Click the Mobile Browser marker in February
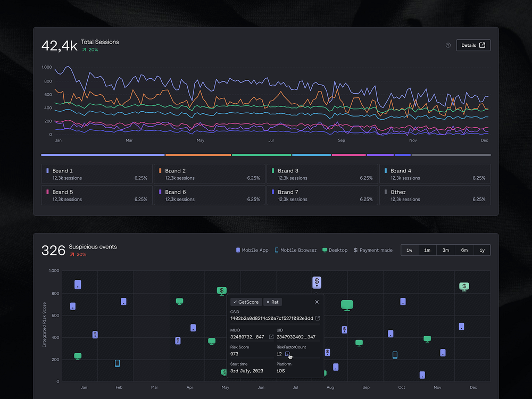This screenshot has width=532, height=399. tap(118, 363)
